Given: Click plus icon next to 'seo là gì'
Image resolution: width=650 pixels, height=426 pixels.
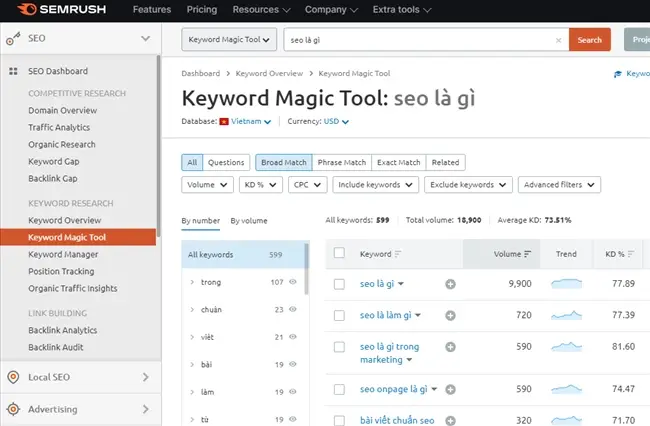Looking at the screenshot, I should point(450,284).
